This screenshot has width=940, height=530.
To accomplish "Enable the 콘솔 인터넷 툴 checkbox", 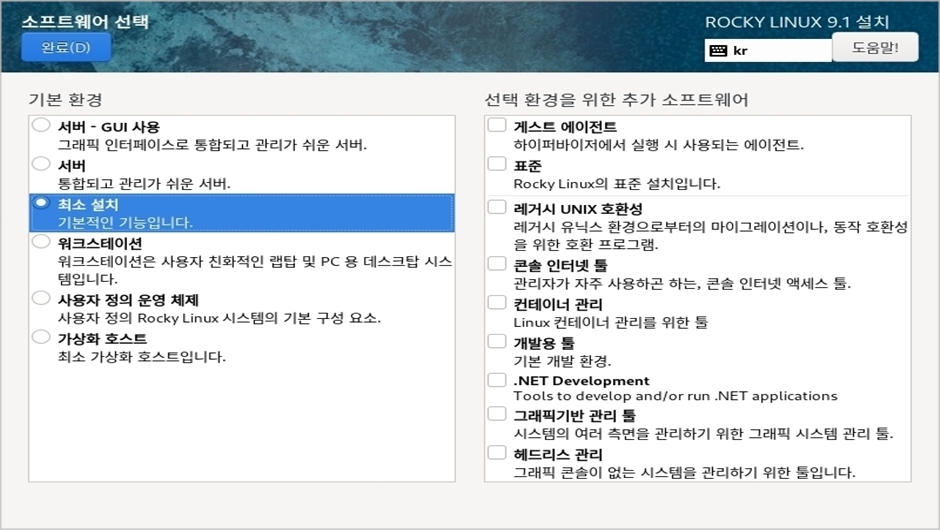I will coord(497,263).
